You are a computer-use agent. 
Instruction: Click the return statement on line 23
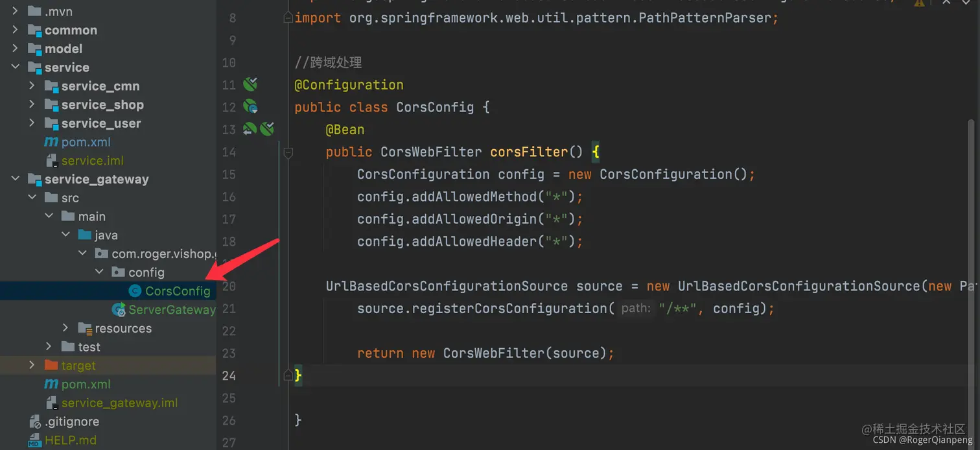[485, 353]
